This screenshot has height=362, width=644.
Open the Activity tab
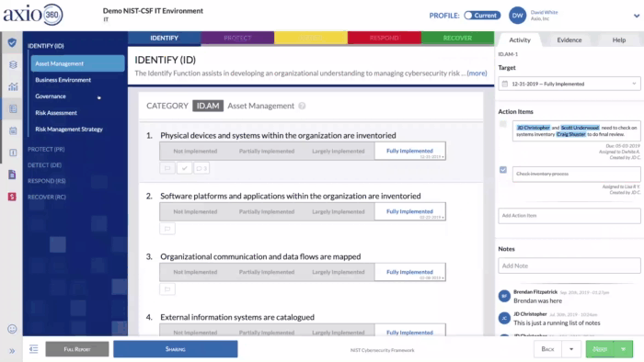point(520,40)
